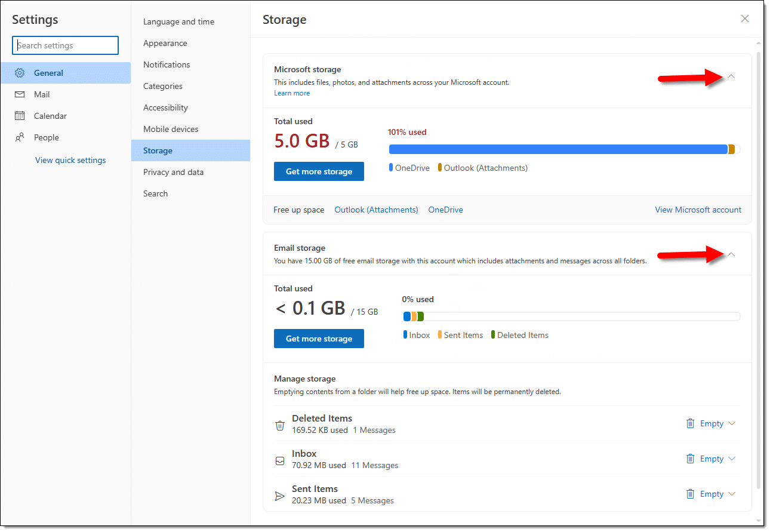Collapse the Email storage section
770x532 pixels.
pos(731,254)
